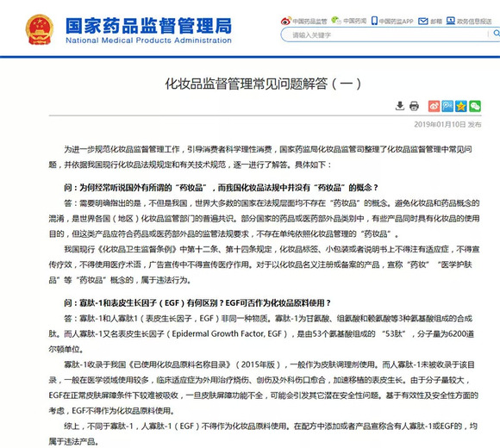500x448 pixels.
Task: Click the Weibo icon in the header
Action: [x=286, y=21]
